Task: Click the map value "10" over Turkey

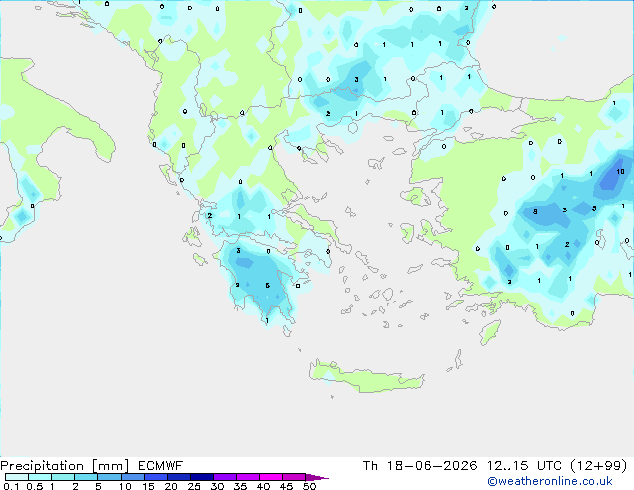Action: click(x=620, y=172)
